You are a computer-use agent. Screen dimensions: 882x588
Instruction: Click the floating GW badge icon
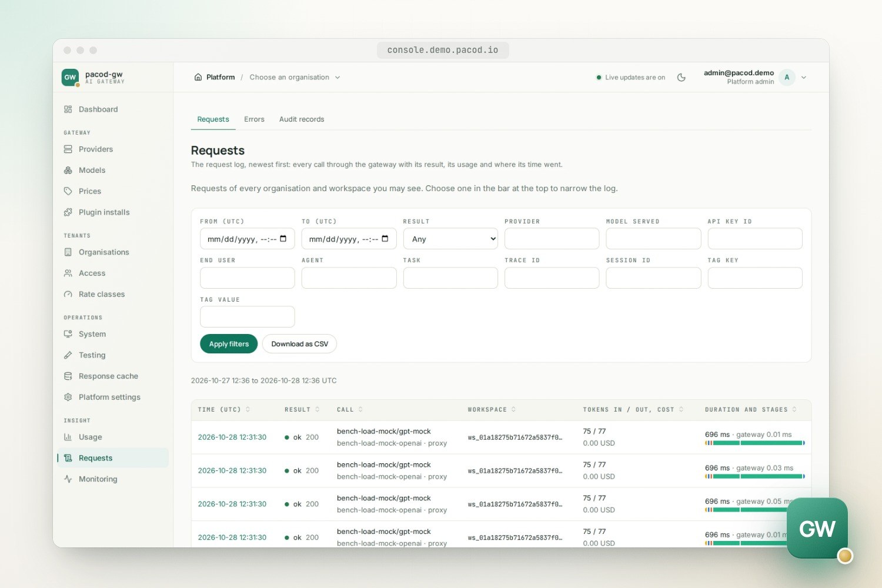817,528
